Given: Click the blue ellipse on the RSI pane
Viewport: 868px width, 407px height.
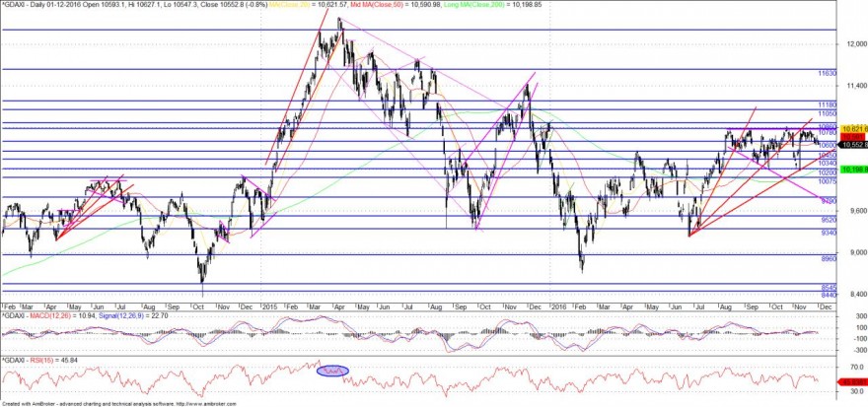Looking at the screenshot, I should pos(332,372).
